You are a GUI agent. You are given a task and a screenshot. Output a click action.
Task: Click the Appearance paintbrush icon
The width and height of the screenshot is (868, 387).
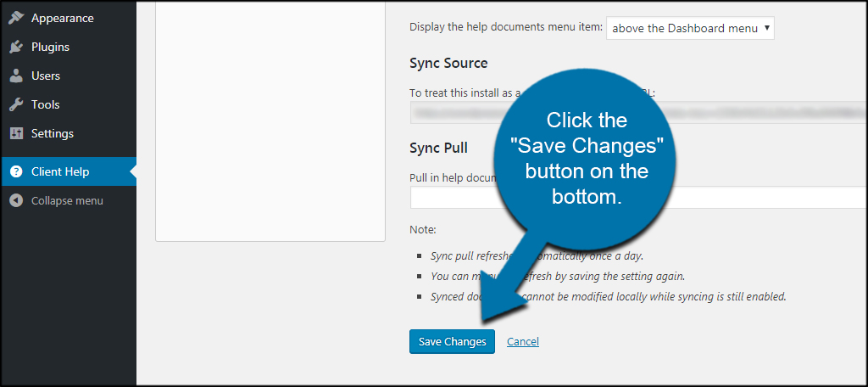[x=16, y=18]
